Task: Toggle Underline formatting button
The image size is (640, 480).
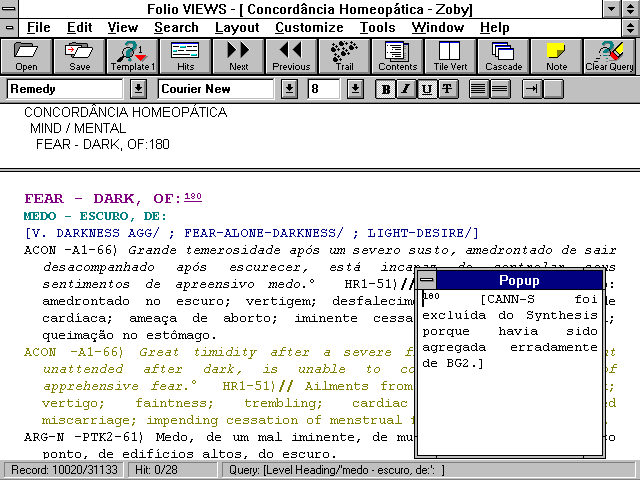Action: [x=427, y=89]
